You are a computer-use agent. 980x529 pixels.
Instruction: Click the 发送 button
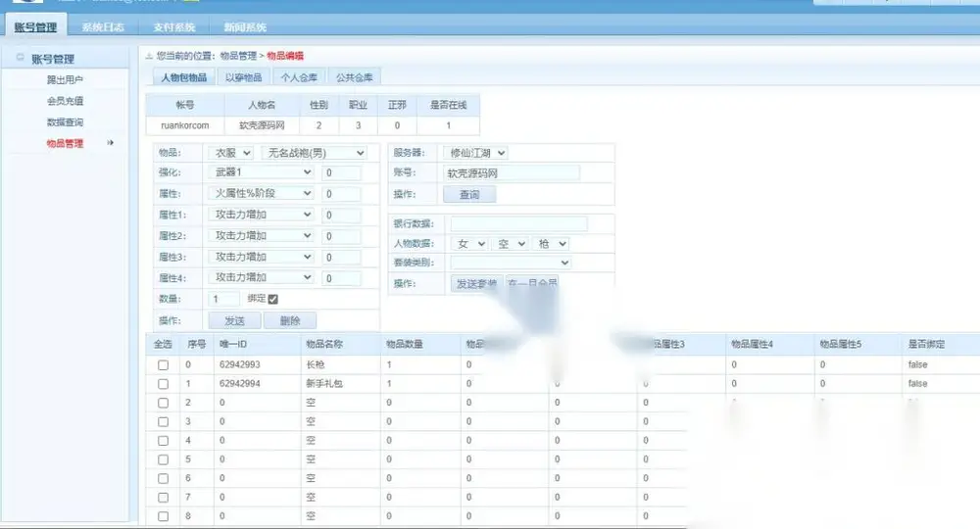235,320
